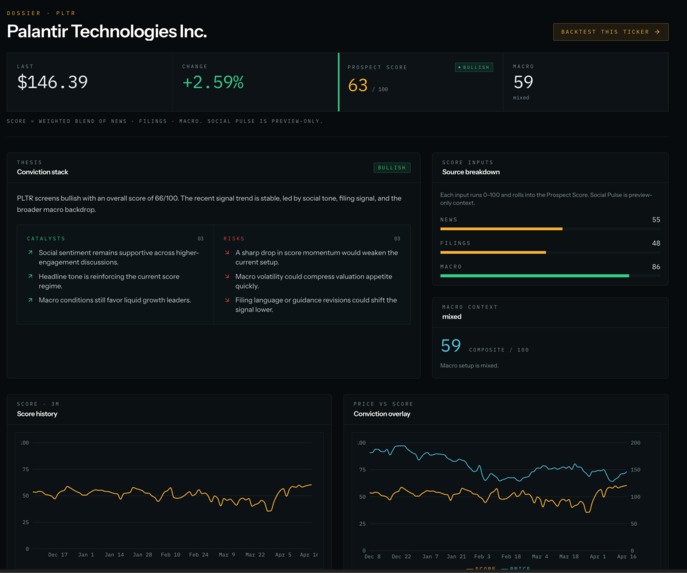
Task: Click down-arrow icon beside 'Macro volatility could compress'
Action: [227, 276]
